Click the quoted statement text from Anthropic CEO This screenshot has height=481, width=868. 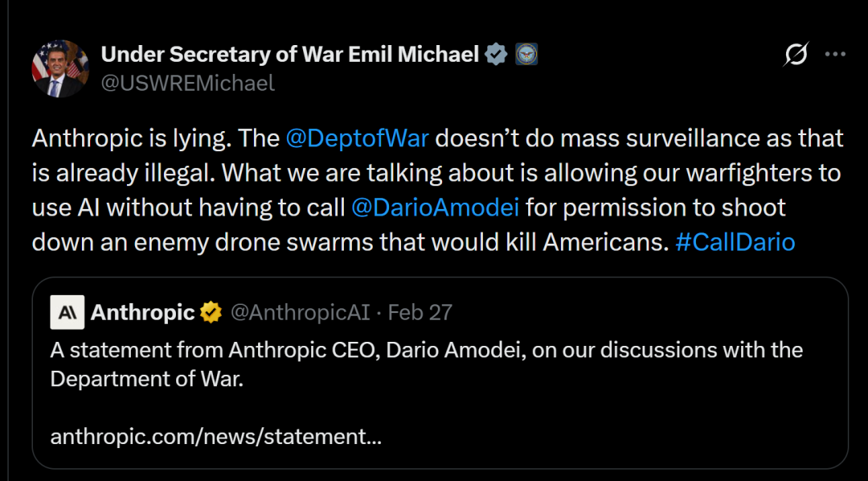[x=426, y=351]
